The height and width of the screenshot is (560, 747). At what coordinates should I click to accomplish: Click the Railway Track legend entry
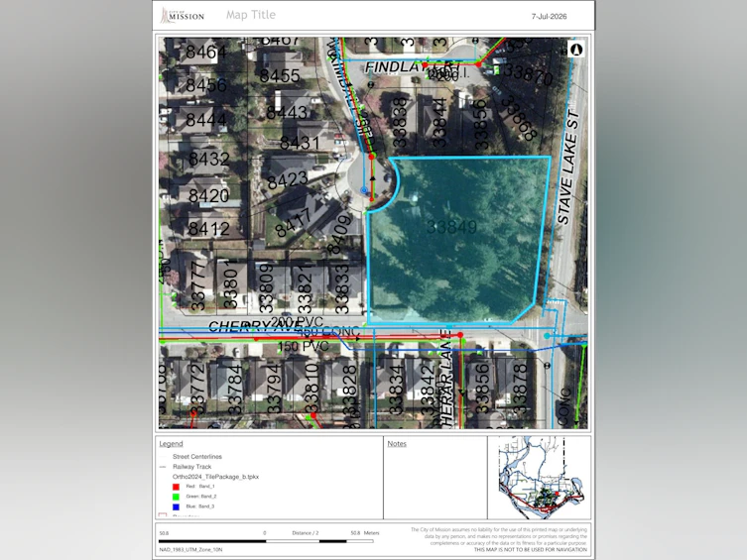192,467
